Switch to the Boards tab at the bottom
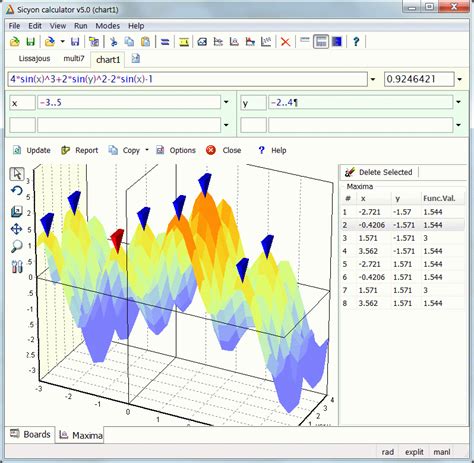This screenshot has height=463, width=474. pos(30,434)
